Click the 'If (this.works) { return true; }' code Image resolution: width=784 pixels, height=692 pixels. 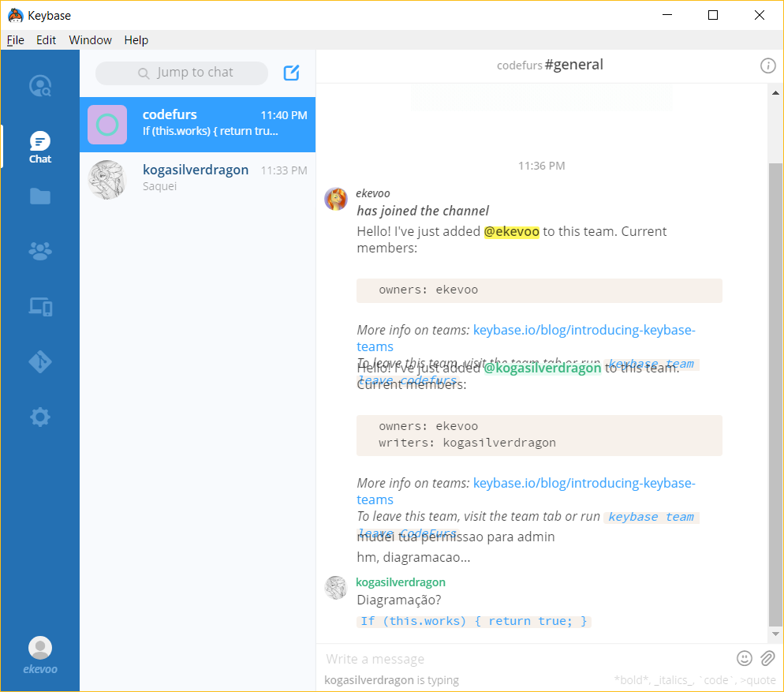(473, 622)
